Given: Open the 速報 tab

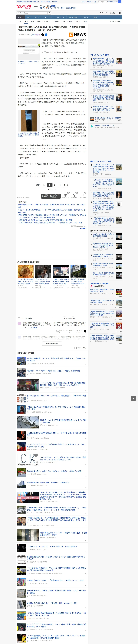Looking at the screenshot, I should point(28,17).
